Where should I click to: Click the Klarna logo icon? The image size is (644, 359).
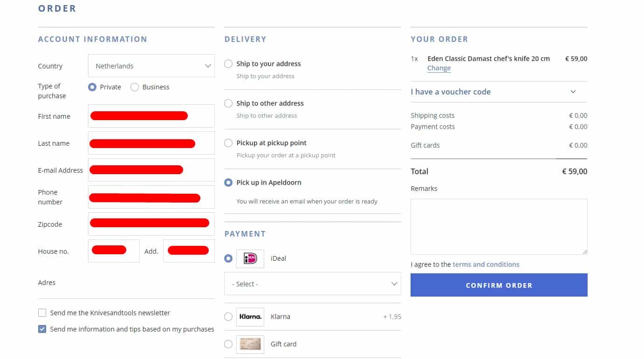pyautogui.click(x=250, y=317)
